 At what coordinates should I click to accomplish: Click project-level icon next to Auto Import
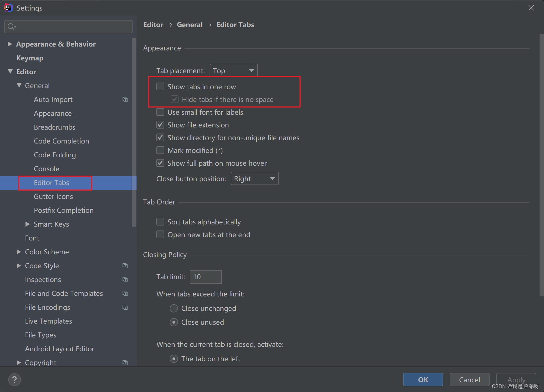click(x=125, y=99)
